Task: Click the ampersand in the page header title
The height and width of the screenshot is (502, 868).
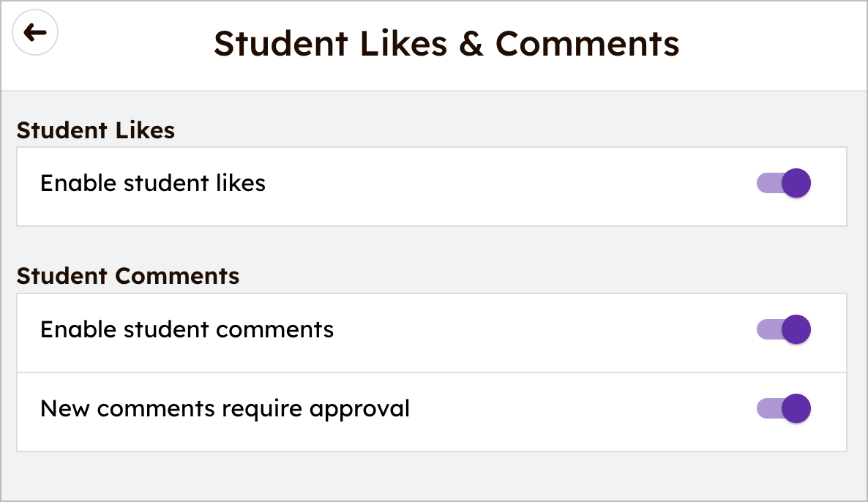Action: pyautogui.click(x=471, y=44)
